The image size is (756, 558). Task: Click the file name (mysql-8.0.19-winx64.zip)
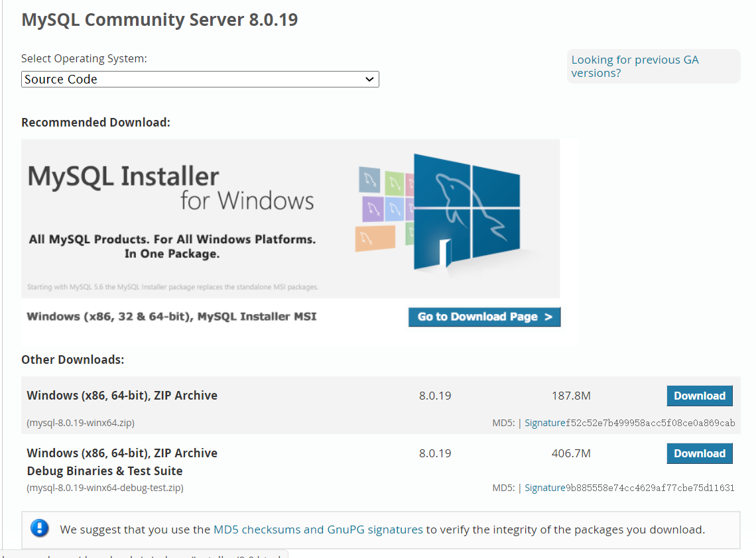tap(80, 423)
